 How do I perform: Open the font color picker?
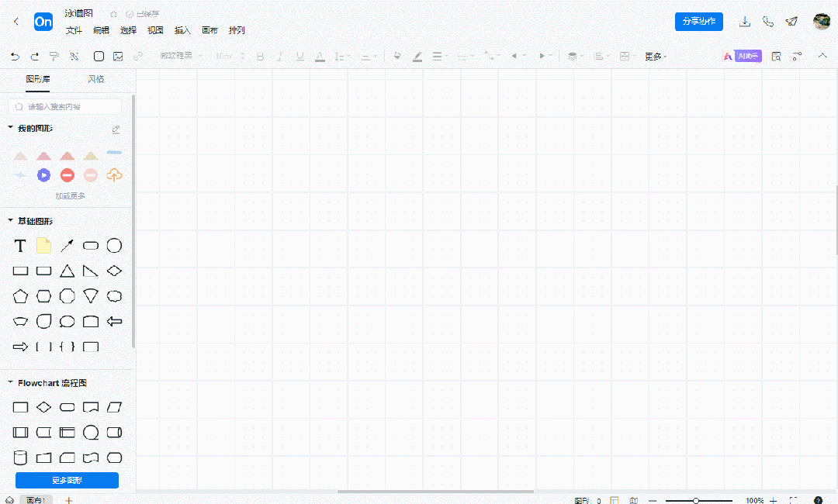(x=320, y=56)
